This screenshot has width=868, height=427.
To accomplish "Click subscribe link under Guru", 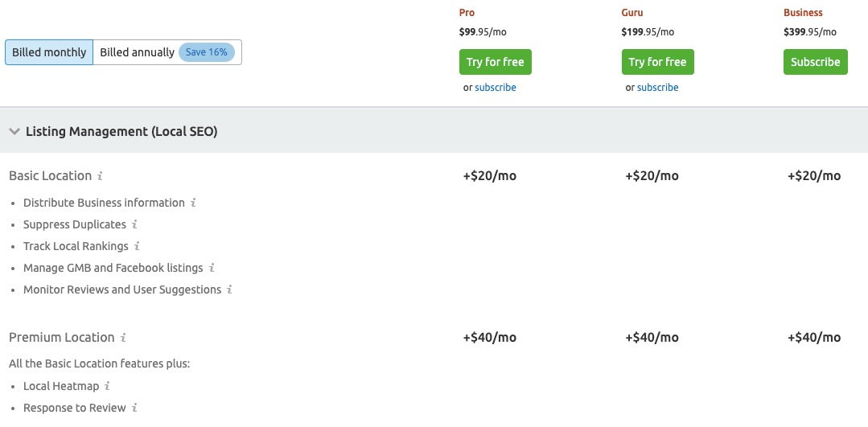I will [658, 88].
